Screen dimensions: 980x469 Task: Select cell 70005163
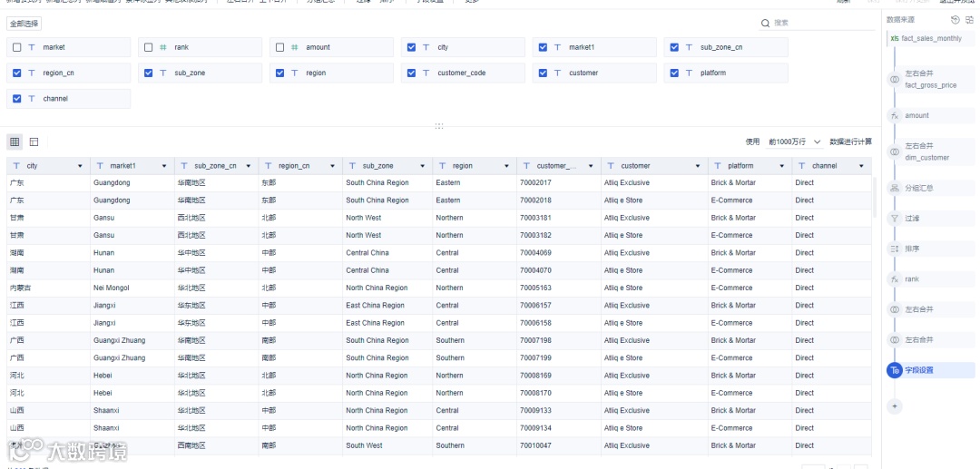[x=558, y=288]
